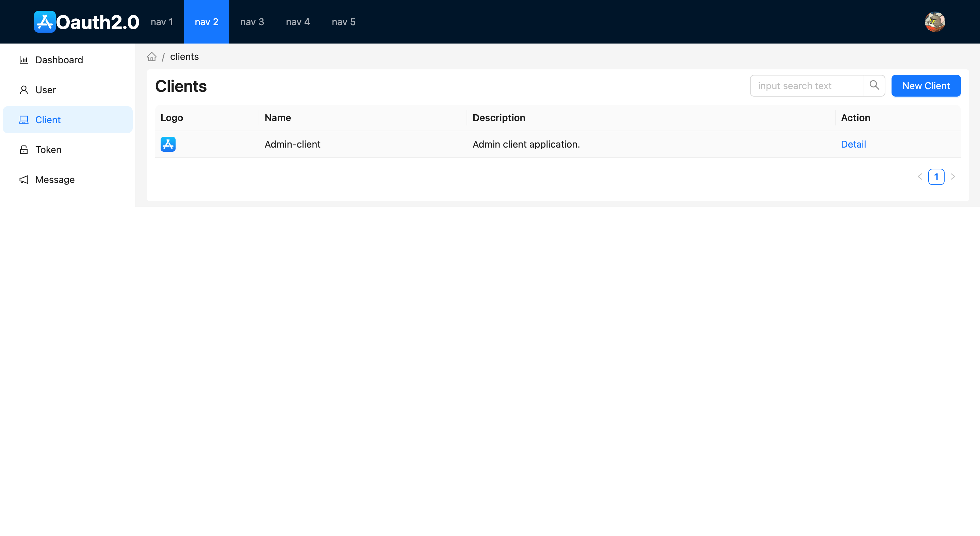Image resolution: width=980 pixels, height=536 pixels.
Task: Click the previous page chevron arrow
Action: tap(920, 176)
